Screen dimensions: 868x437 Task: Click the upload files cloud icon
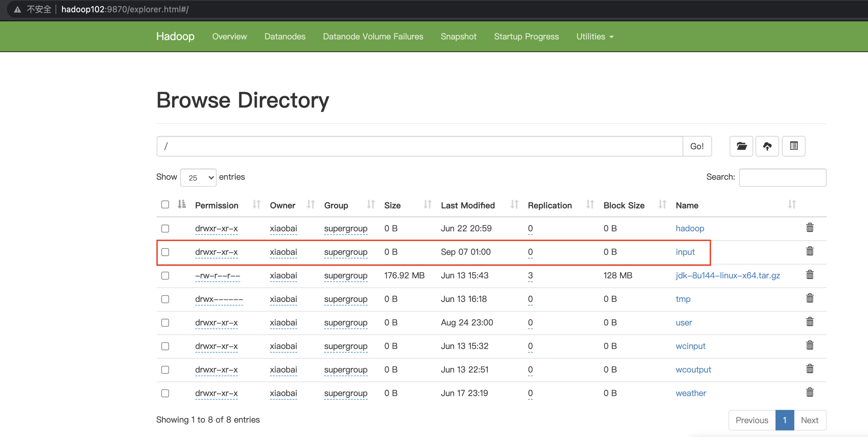(767, 146)
